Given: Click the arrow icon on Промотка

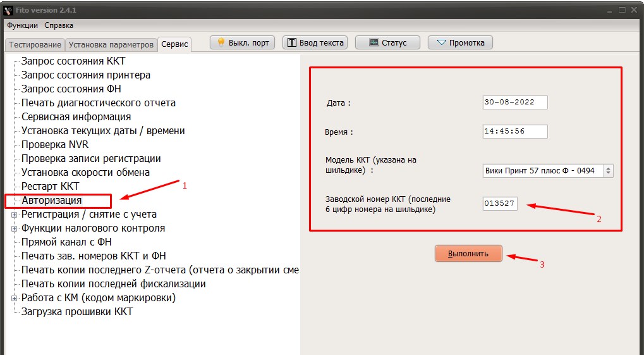Looking at the screenshot, I should (442, 42).
